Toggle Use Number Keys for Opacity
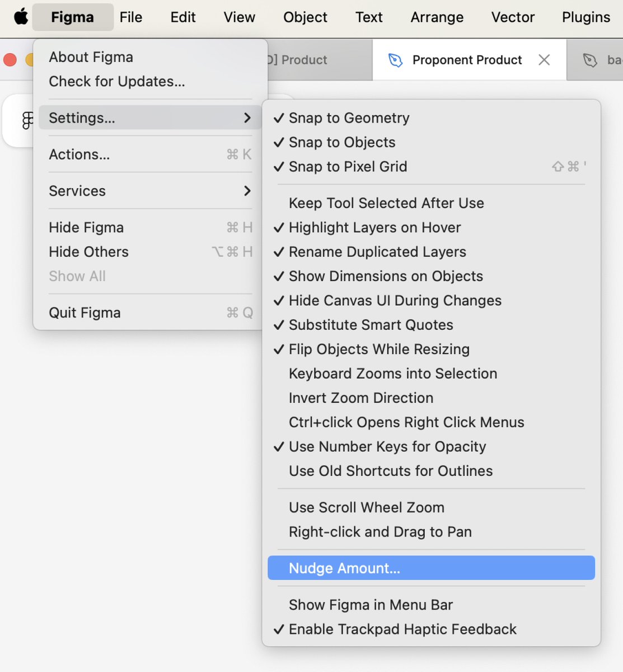The image size is (623, 672). coord(431,447)
